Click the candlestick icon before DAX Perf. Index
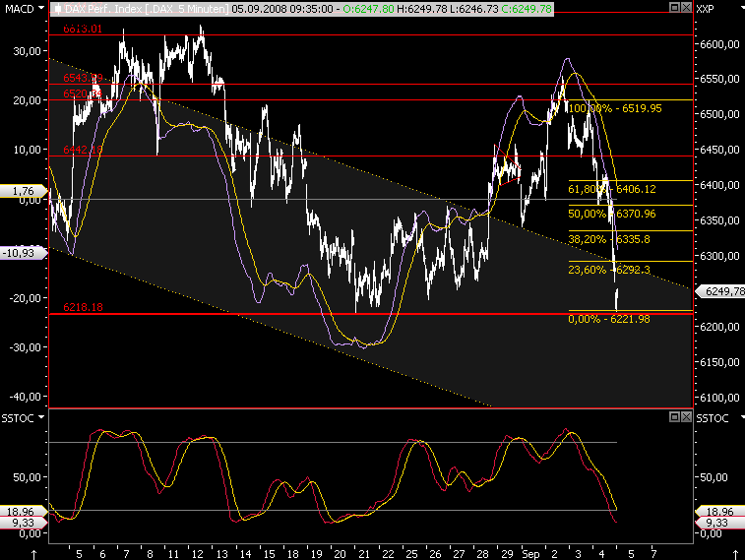Viewport: 745px width, 560px height. [x=57, y=9]
